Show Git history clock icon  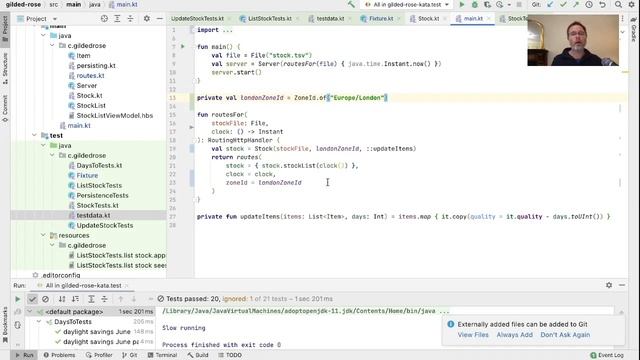pos(589,4)
